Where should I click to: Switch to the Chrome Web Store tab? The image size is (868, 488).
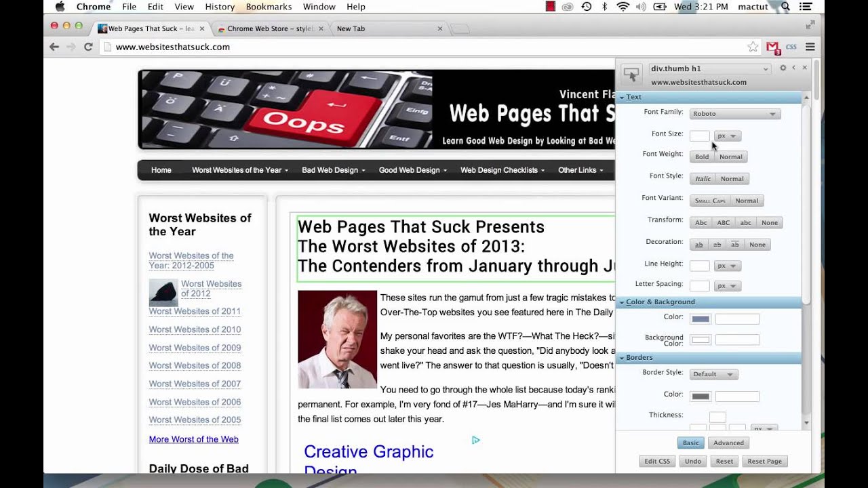click(x=270, y=28)
